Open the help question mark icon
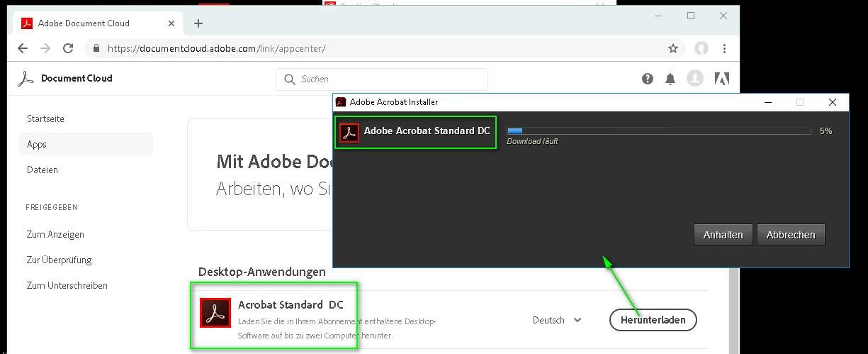This screenshot has width=868, height=354. coord(648,79)
